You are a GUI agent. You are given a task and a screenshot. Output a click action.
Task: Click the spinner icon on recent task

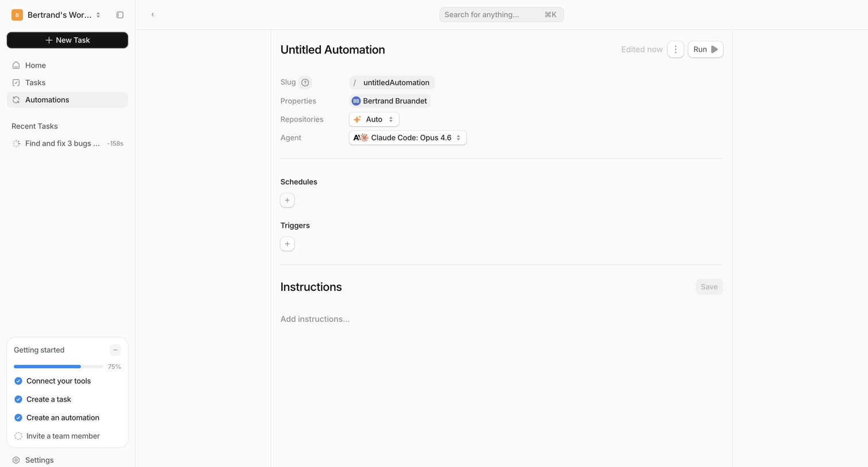16,143
